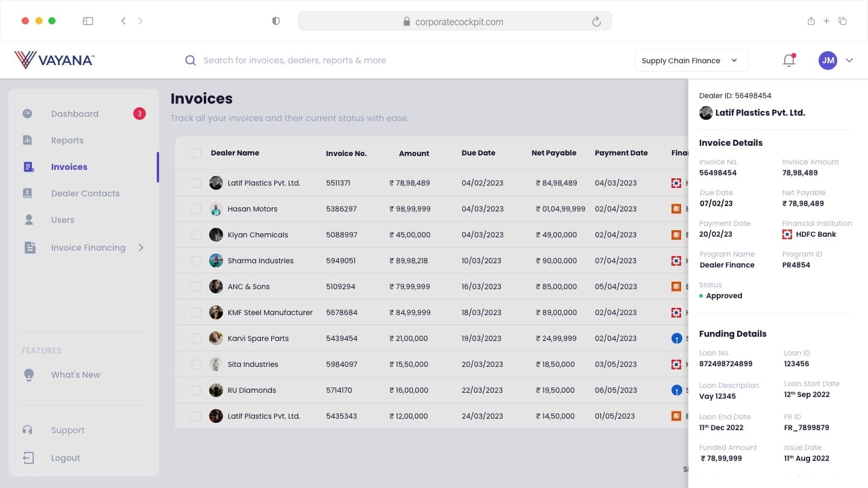Click invoice number 5109294
The height and width of the screenshot is (488, 868).
point(342,287)
